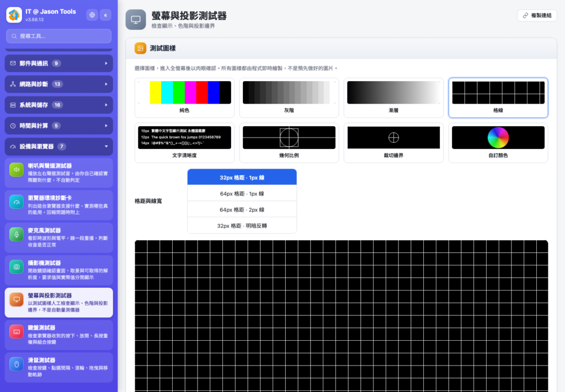Open 鍵盤測試器 tool from sidebar
Viewport: 565px width, 392px height.
click(x=58, y=335)
